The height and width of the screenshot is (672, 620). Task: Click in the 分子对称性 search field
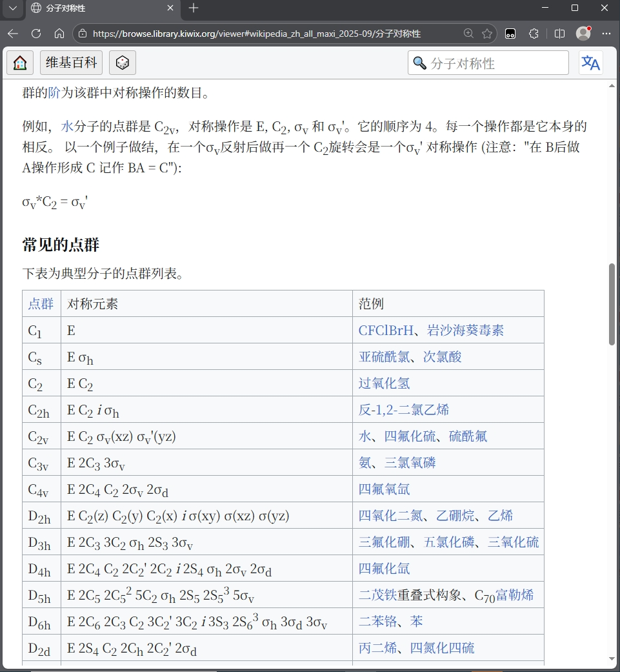494,63
